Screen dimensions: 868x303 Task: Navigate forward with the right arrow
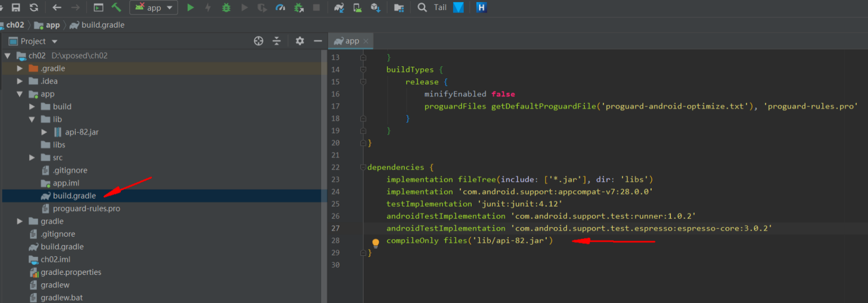75,8
